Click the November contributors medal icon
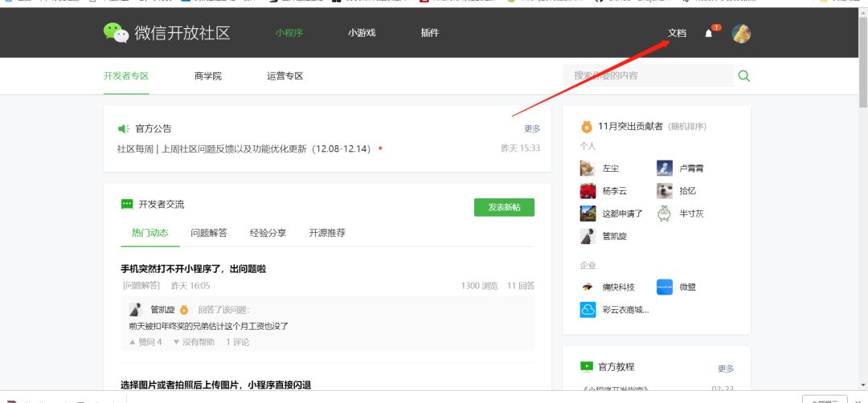 click(587, 127)
